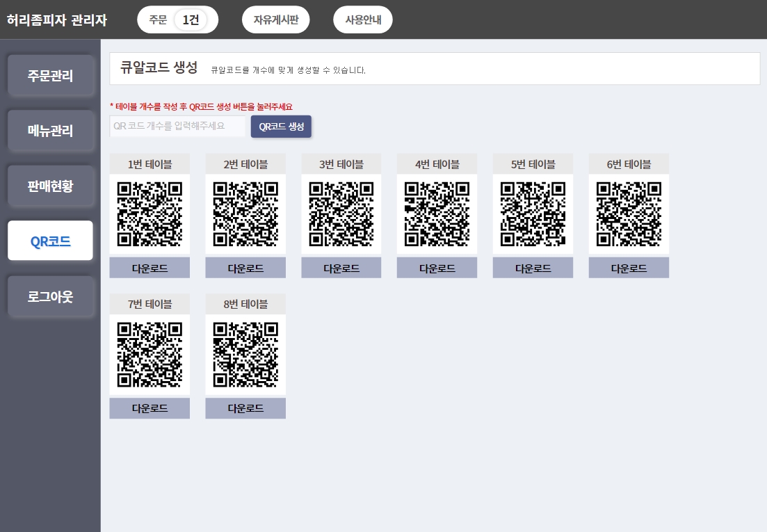The width and height of the screenshot is (767, 532).
Task: Click the 4번 테이블 header label
Action: [437, 163]
